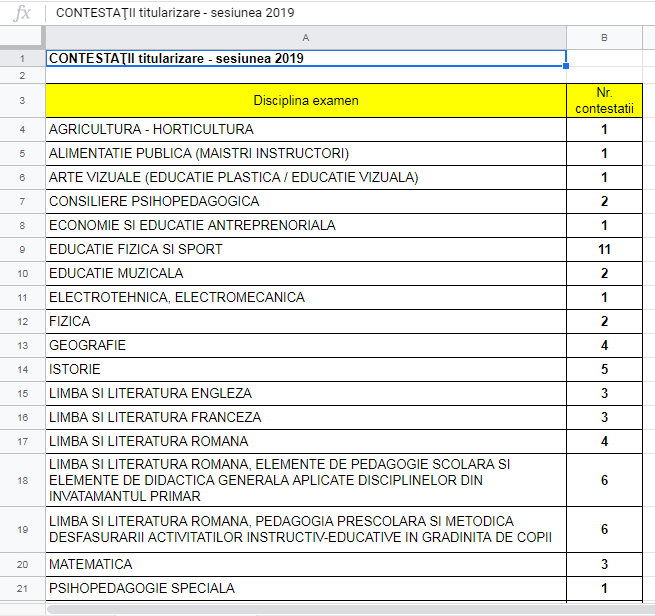The image size is (655, 616).
Task: Click the select-all corner box
Action: 22,37
